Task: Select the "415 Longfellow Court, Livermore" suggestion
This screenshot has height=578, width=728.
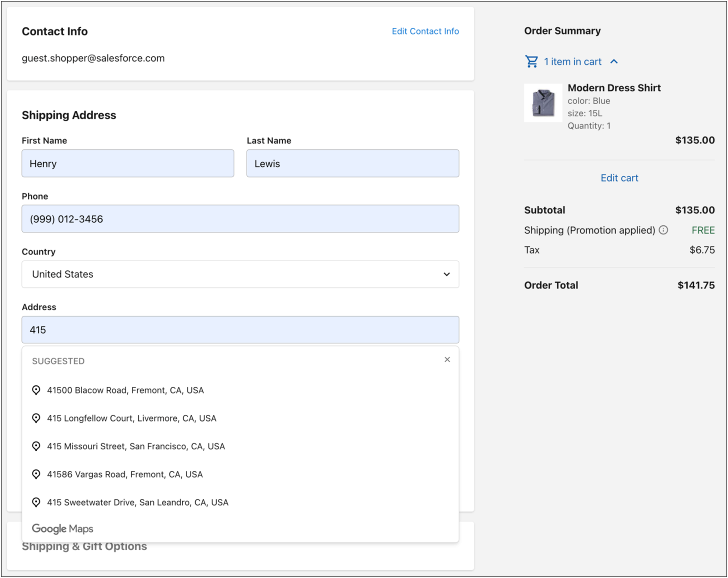Action: click(x=132, y=418)
